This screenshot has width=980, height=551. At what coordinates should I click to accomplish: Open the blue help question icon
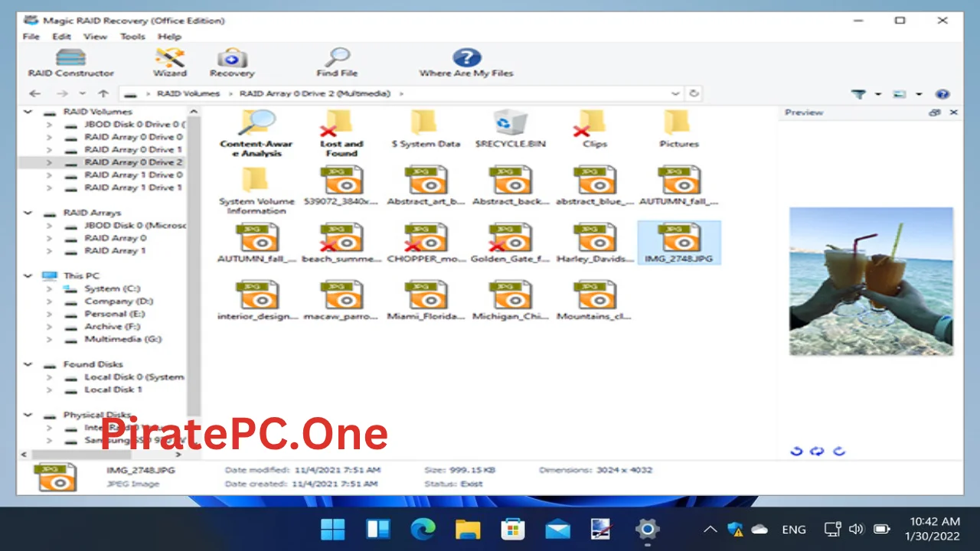[x=942, y=94]
